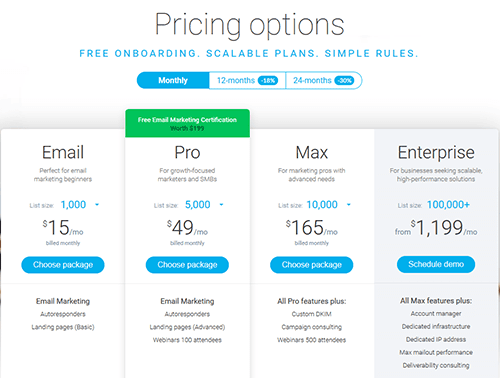500x378 pixels.
Task: Click the green Free Email Marketing Certification banner
Action: [x=187, y=123]
